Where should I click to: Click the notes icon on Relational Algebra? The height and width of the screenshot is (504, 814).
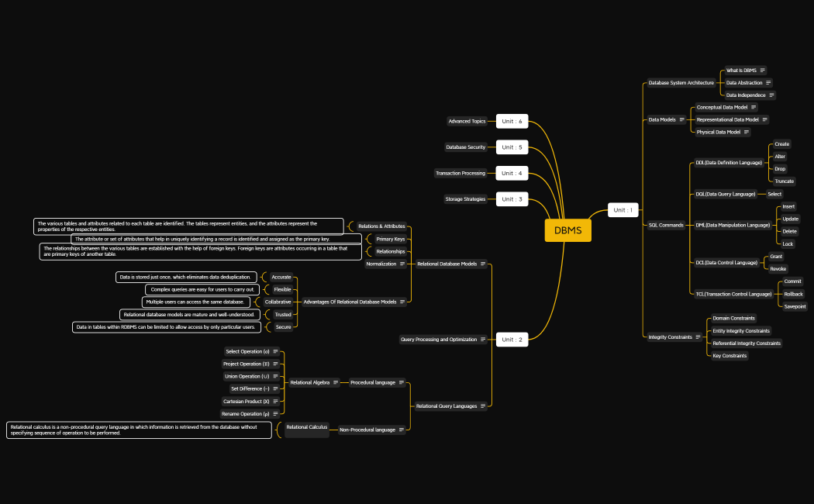(336, 383)
